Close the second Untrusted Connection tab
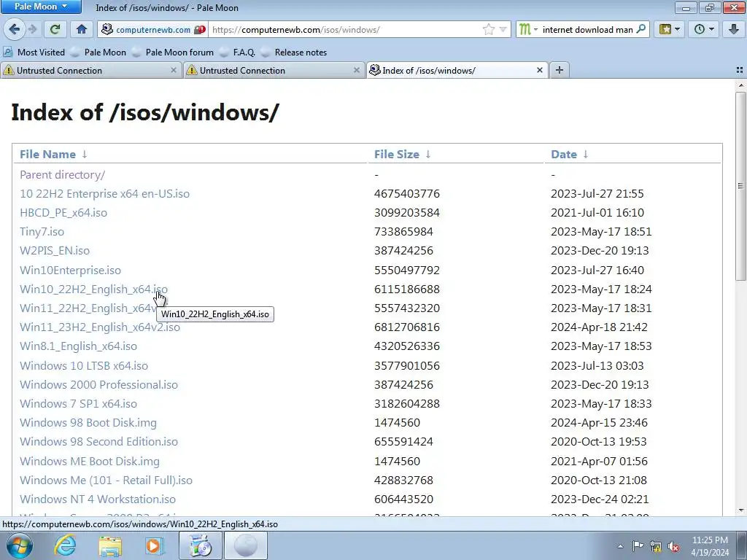Viewport: 747px width, 560px height. pyautogui.click(x=356, y=70)
